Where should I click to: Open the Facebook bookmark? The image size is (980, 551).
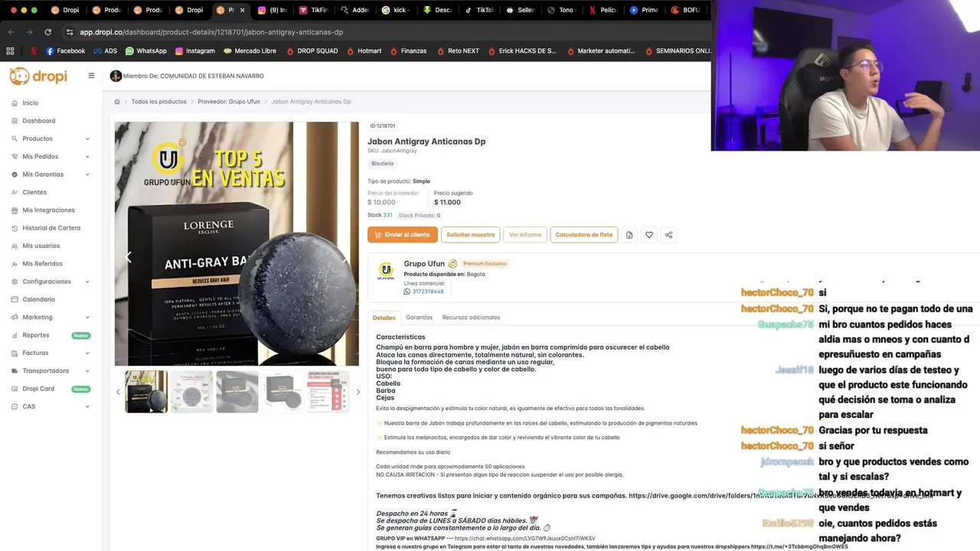[65, 51]
